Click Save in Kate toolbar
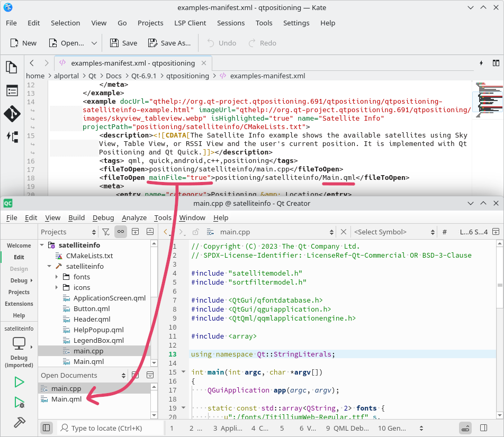Image resolution: width=504 pixels, height=437 pixels. point(124,43)
